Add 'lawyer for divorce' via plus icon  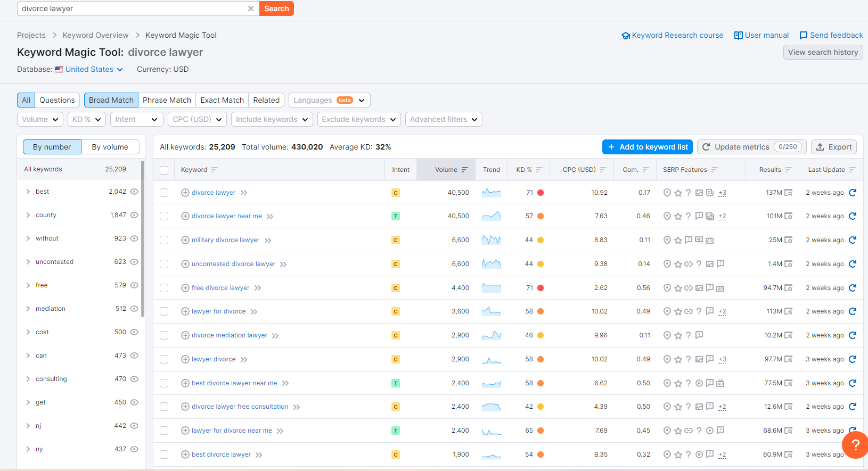[x=185, y=311]
